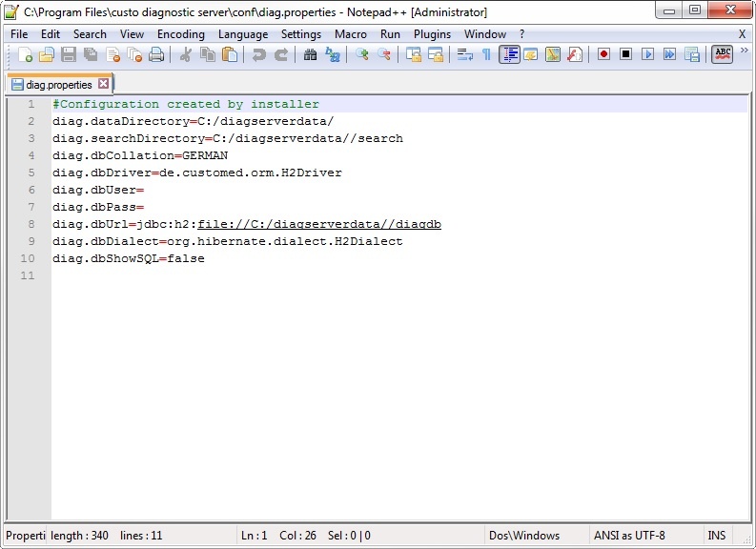Open the View menu
This screenshot has height=549, width=756.
click(x=132, y=34)
